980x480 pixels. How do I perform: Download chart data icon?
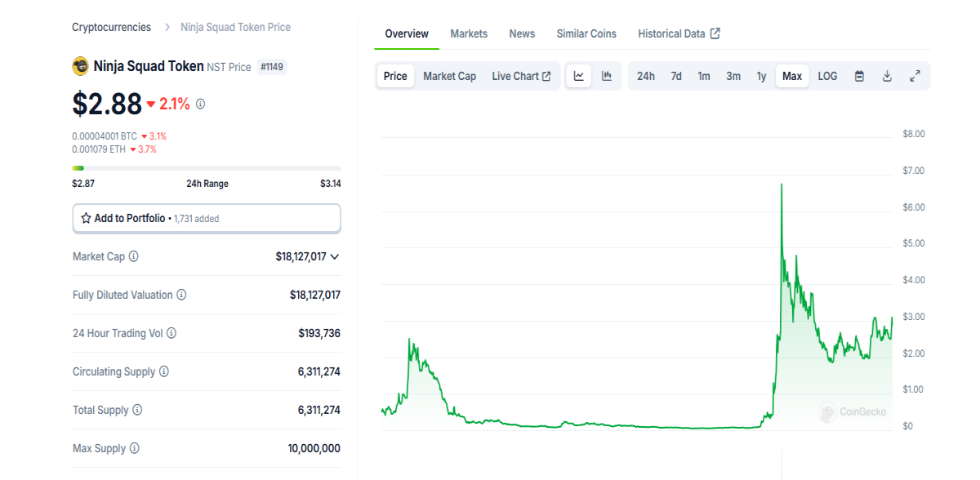coord(887,76)
